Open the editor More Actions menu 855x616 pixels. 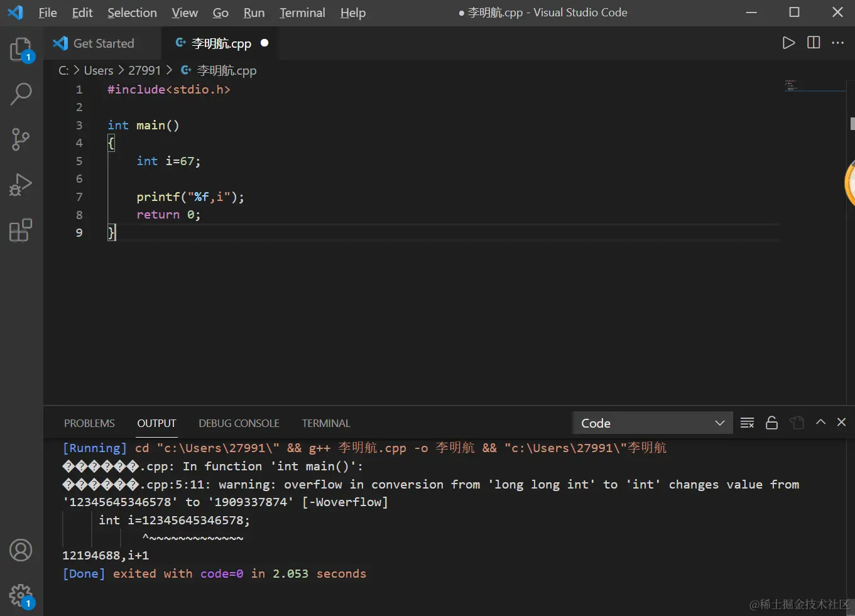(x=838, y=43)
